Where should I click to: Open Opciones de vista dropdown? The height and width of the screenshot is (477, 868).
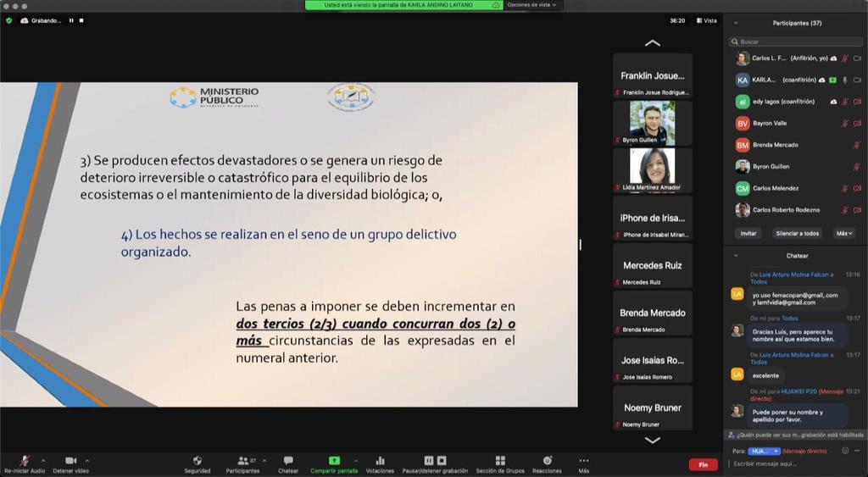click(531, 5)
